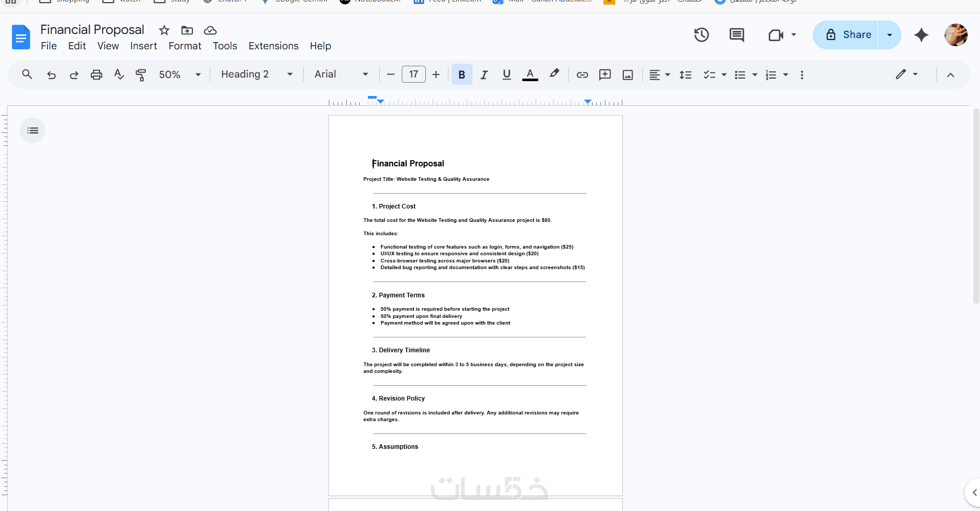Click the "5. Assumptions" heading
The image size is (980, 511).
tap(395, 447)
